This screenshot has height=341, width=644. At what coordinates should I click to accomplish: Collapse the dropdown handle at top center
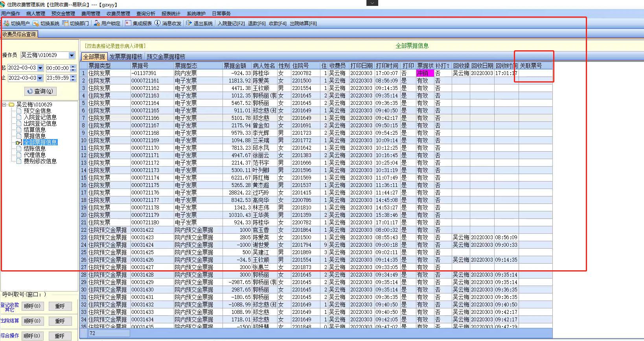[372, 3]
